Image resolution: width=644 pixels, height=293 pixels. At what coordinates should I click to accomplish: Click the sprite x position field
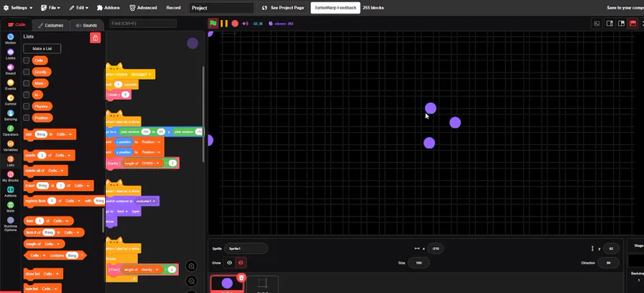(435, 248)
